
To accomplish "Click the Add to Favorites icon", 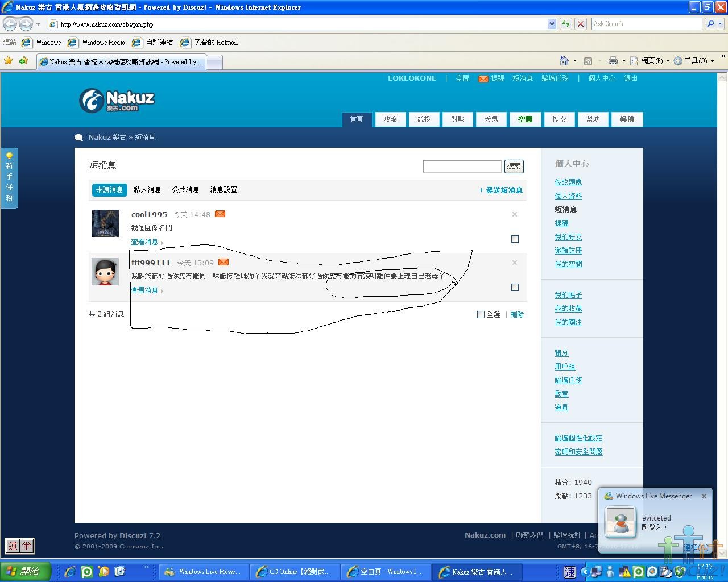I will pyautogui.click(x=23, y=60).
